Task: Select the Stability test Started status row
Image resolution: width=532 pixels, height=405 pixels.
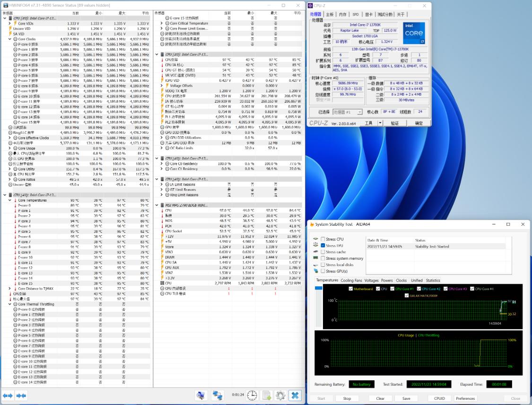Action: click(x=426, y=246)
